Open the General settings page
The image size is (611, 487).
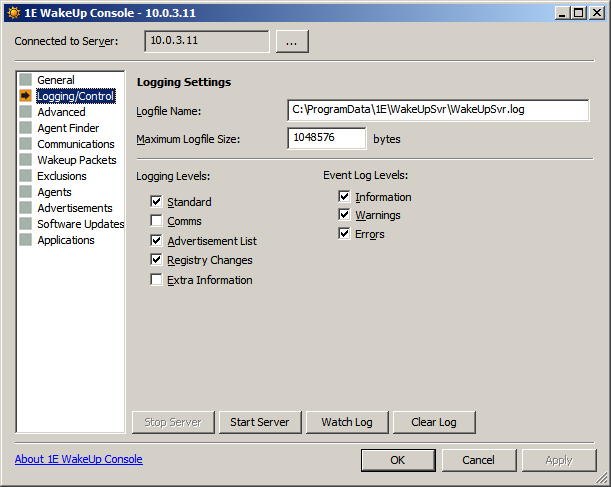point(56,80)
